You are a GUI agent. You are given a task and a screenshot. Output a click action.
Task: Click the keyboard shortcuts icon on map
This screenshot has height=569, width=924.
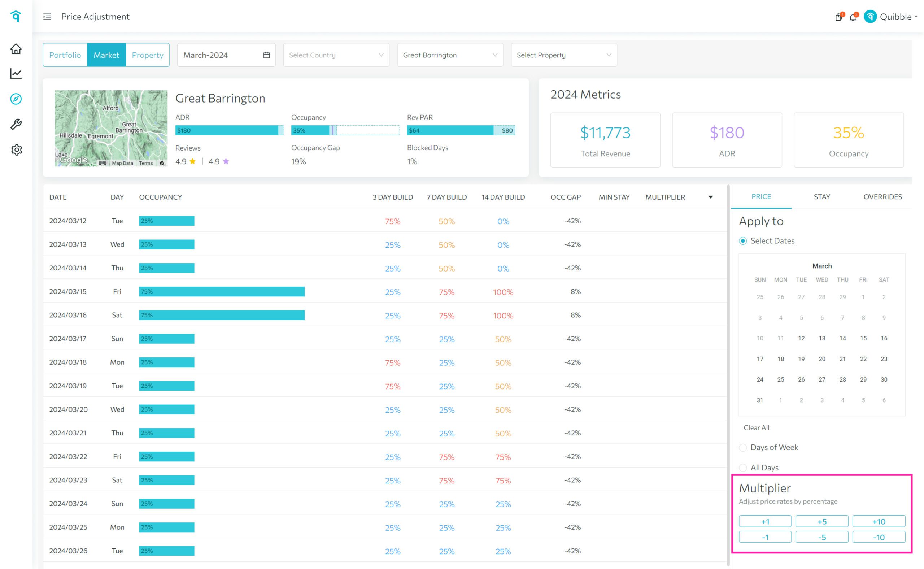(103, 163)
